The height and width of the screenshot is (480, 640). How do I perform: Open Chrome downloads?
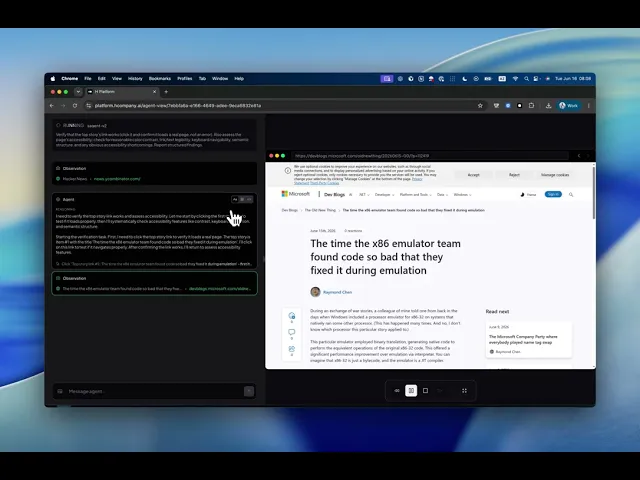point(548,106)
